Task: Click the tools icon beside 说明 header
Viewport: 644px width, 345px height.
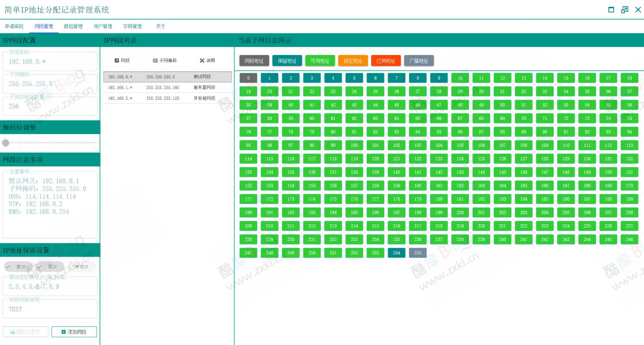Action: (x=202, y=61)
